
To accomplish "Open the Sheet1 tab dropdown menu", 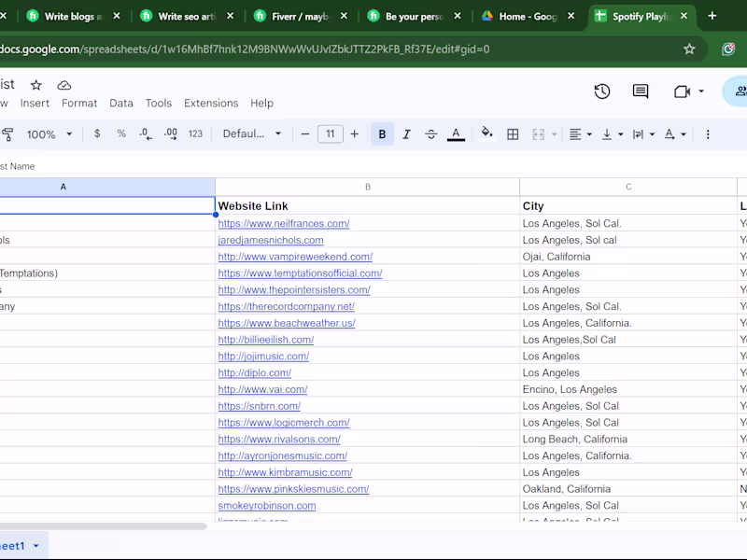I will pos(35,545).
